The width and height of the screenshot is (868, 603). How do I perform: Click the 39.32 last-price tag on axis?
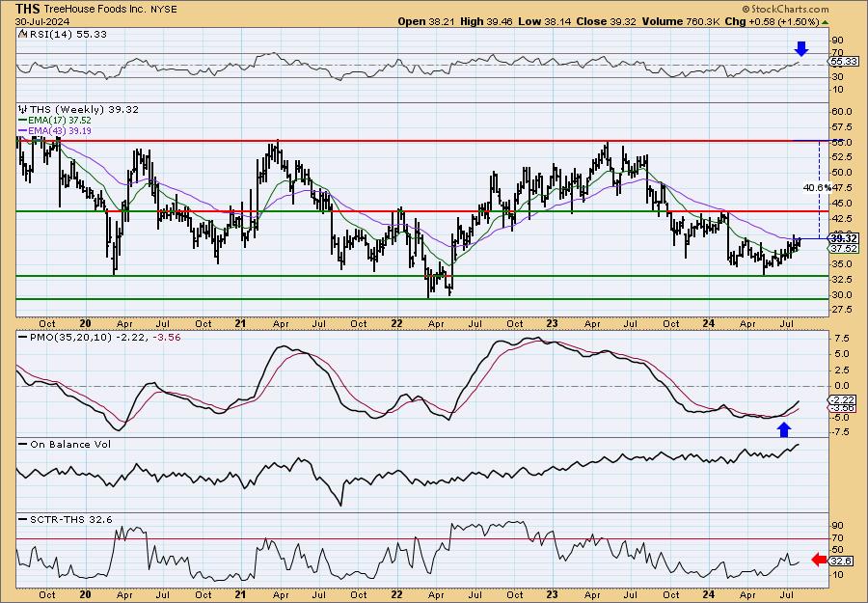[x=844, y=238]
